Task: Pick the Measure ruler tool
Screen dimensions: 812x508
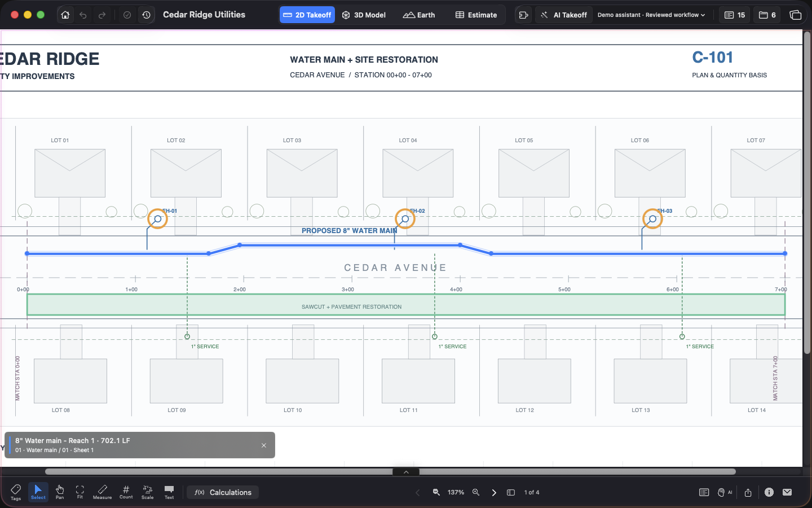Action: [102, 492]
